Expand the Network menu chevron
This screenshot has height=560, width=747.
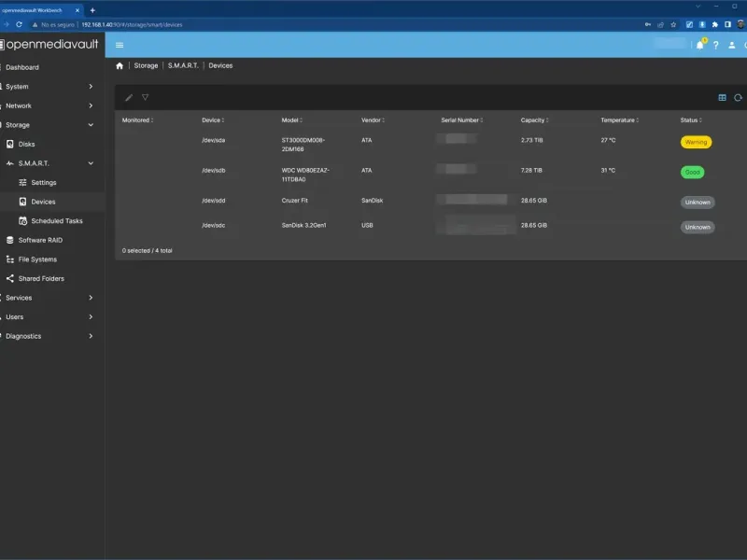click(91, 105)
